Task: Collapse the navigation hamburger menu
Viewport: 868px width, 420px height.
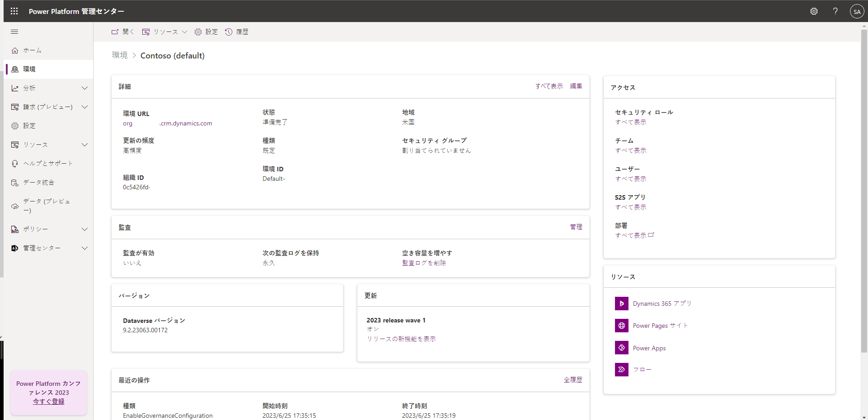Action: 14,32
